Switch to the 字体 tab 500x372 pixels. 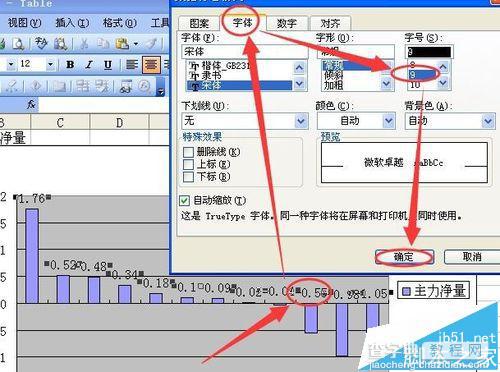[x=243, y=23]
